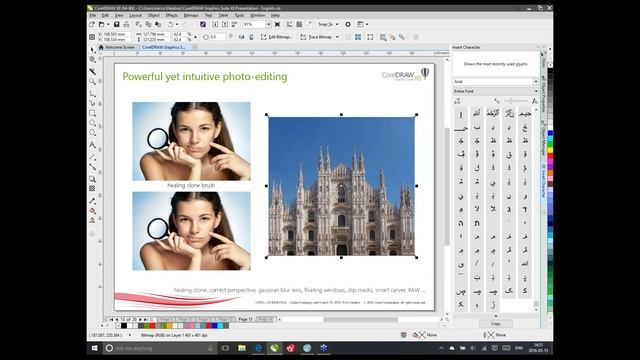Go to the next page arrow
The width and height of the screenshot is (640, 360).
point(140,320)
